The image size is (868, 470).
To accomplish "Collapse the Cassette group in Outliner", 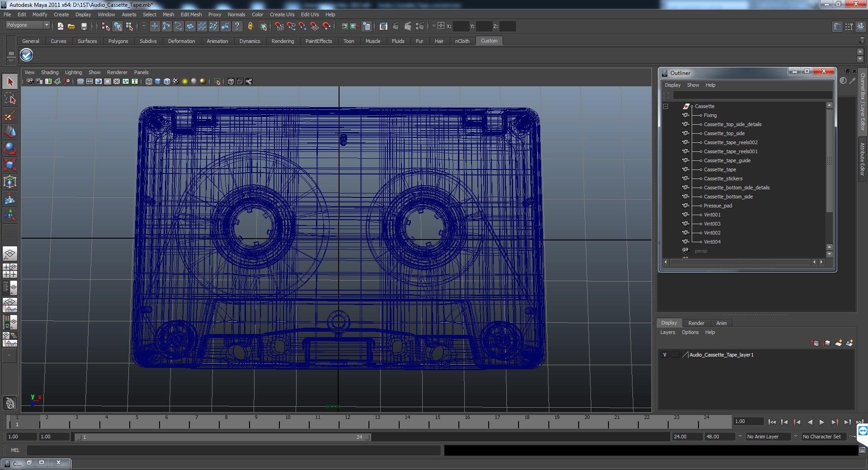I will (x=665, y=107).
